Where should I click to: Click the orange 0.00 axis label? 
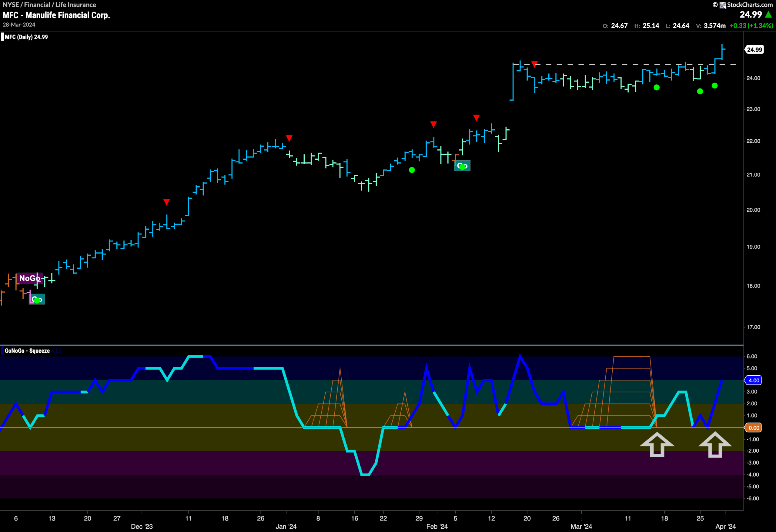754,427
